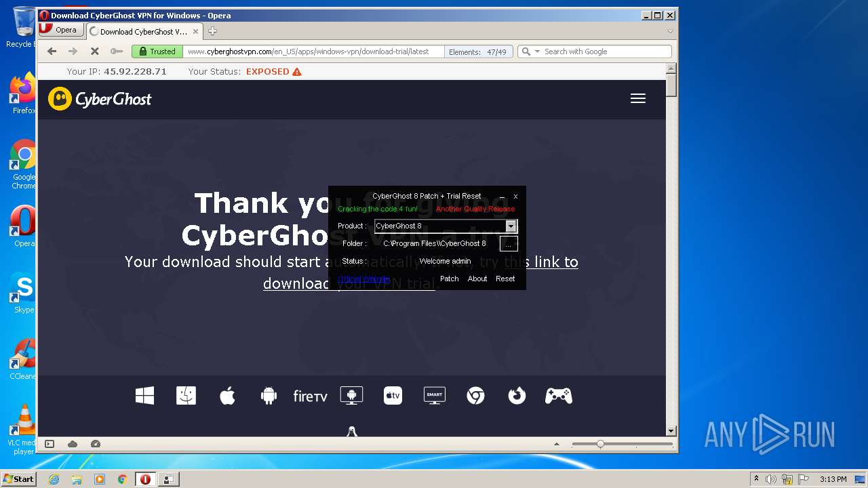Expand the zoom options arrow in status bar
The height and width of the screenshot is (488, 868).
pyautogui.click(x=557, y=445)
